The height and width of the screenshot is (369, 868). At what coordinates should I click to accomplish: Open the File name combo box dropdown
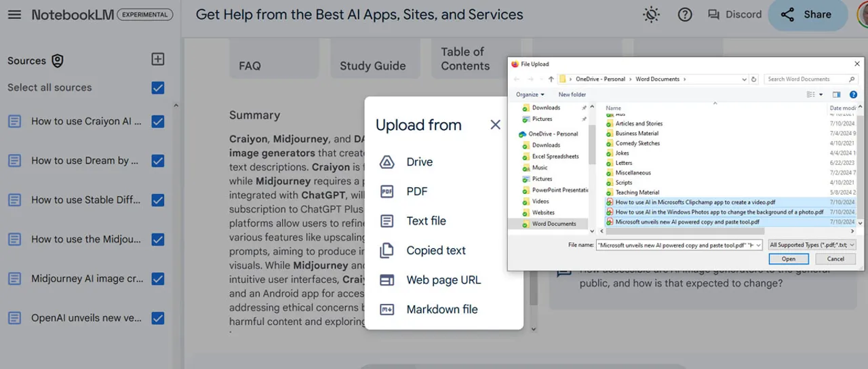click(758, 245)
